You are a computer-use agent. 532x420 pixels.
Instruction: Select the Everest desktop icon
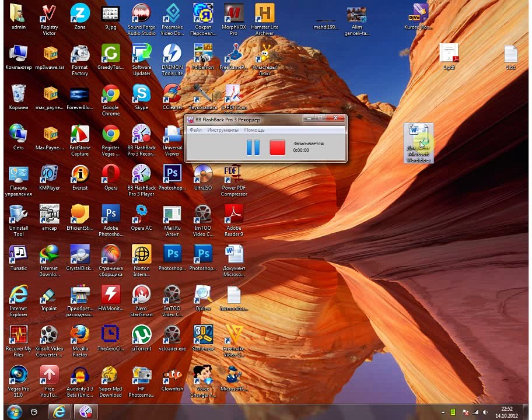pos(80,178)
